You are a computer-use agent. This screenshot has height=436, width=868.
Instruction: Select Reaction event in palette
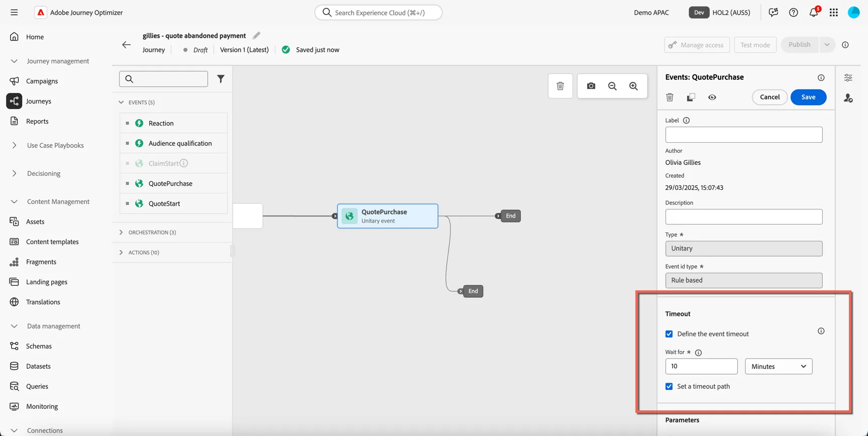point(174,123)
